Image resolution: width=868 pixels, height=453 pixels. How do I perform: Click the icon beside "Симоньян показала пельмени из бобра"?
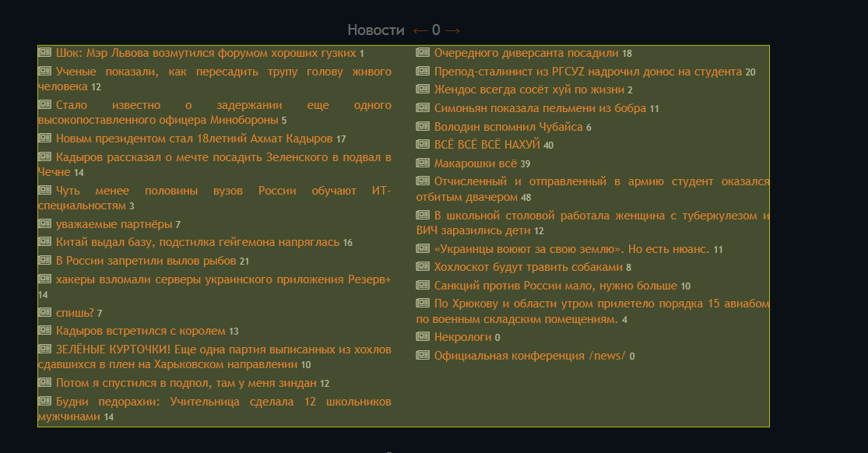[423, 108]
